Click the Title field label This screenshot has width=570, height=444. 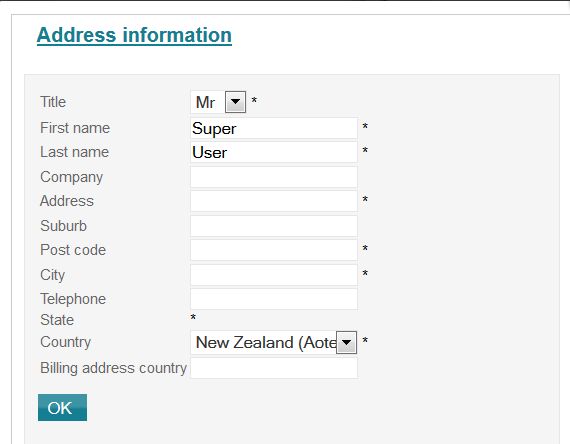[x=53, y=102]
